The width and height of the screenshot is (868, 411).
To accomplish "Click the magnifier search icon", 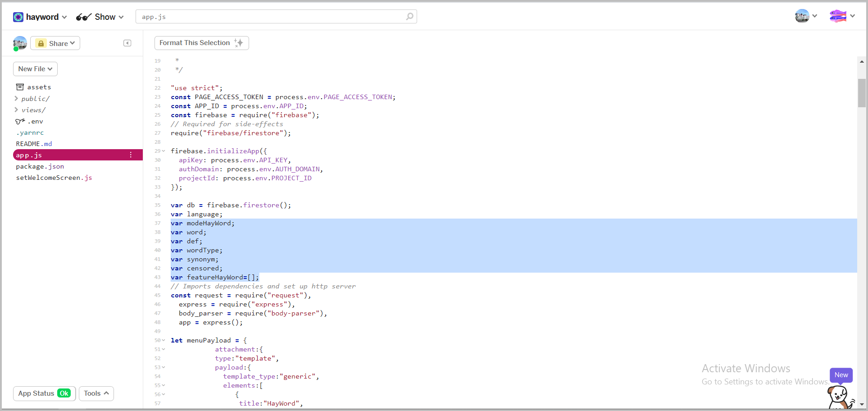I will click(409, 17).
